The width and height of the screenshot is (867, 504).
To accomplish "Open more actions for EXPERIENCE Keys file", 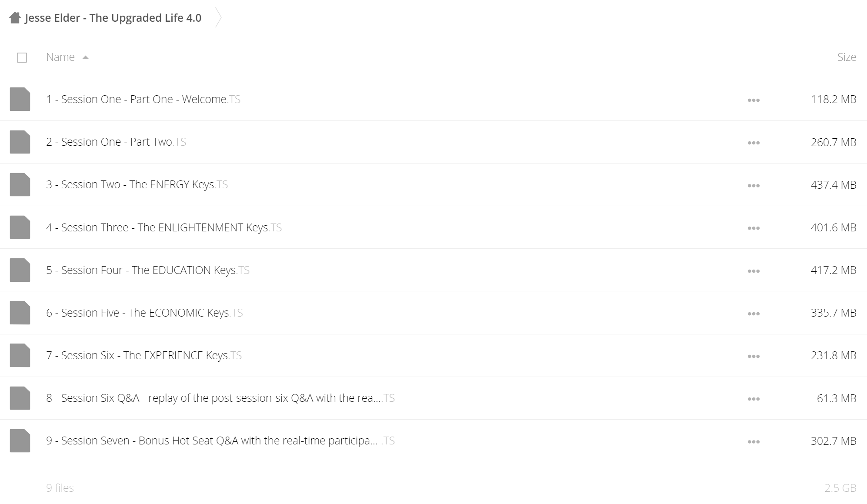I will pos(754,356).
